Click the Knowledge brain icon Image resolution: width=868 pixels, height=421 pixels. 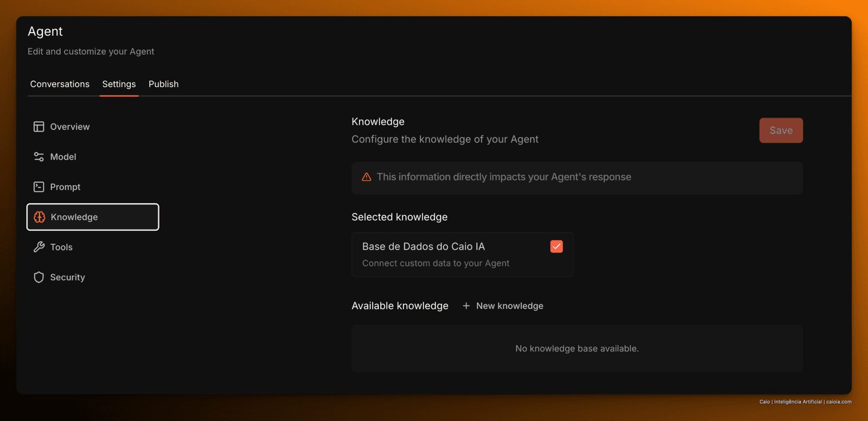[x=40, y=217]
